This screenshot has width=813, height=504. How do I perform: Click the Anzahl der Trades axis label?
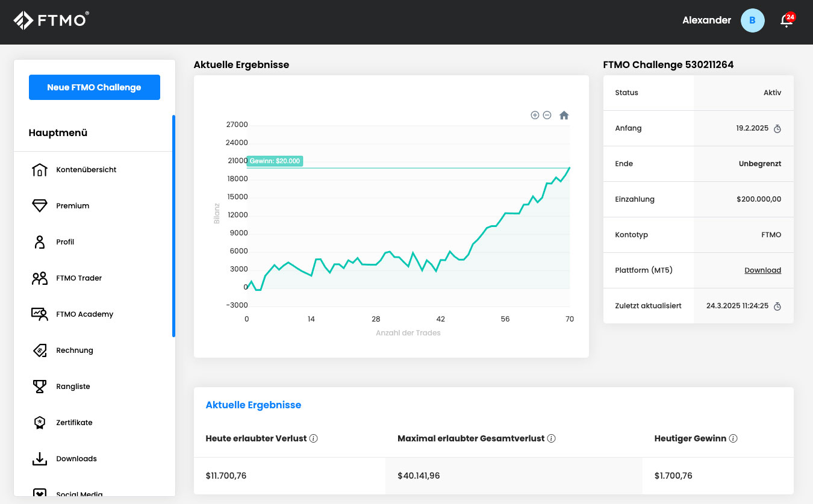[408, 333]
